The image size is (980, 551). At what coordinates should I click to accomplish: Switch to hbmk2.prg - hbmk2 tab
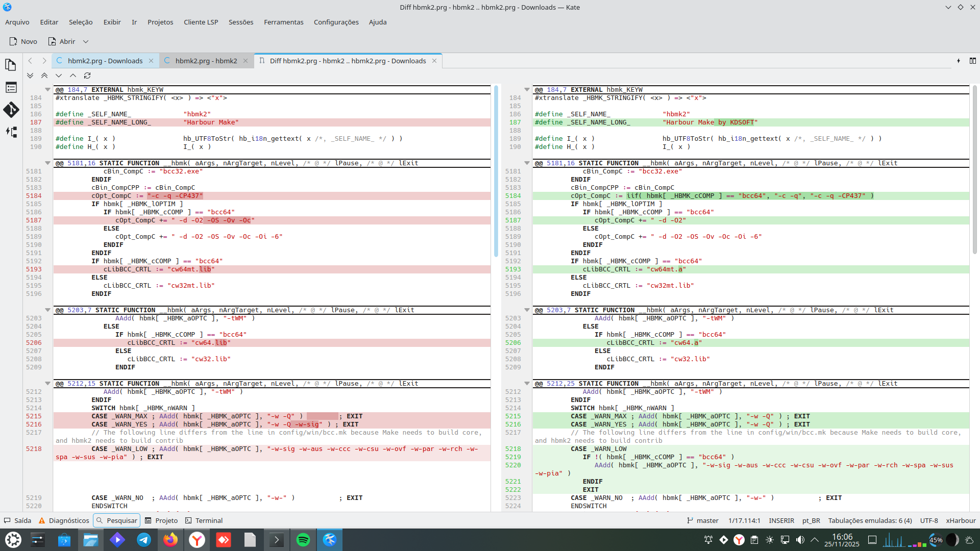click(206, 61)
